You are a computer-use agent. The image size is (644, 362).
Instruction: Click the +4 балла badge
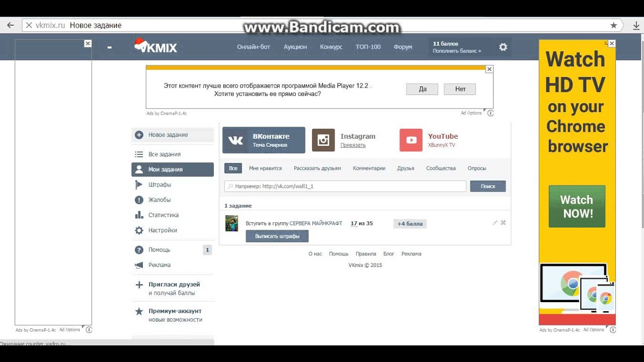(410, 224)
